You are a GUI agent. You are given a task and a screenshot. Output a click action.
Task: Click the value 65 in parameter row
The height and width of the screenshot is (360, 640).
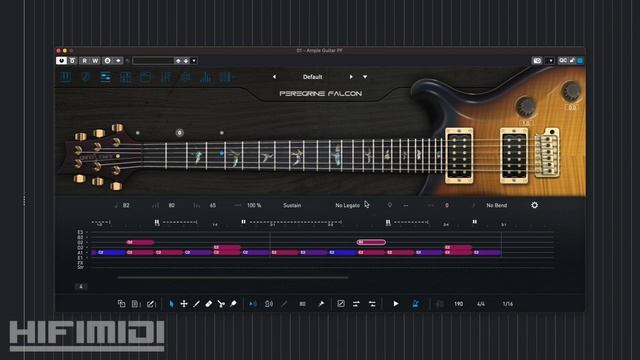tap(213, 205)
